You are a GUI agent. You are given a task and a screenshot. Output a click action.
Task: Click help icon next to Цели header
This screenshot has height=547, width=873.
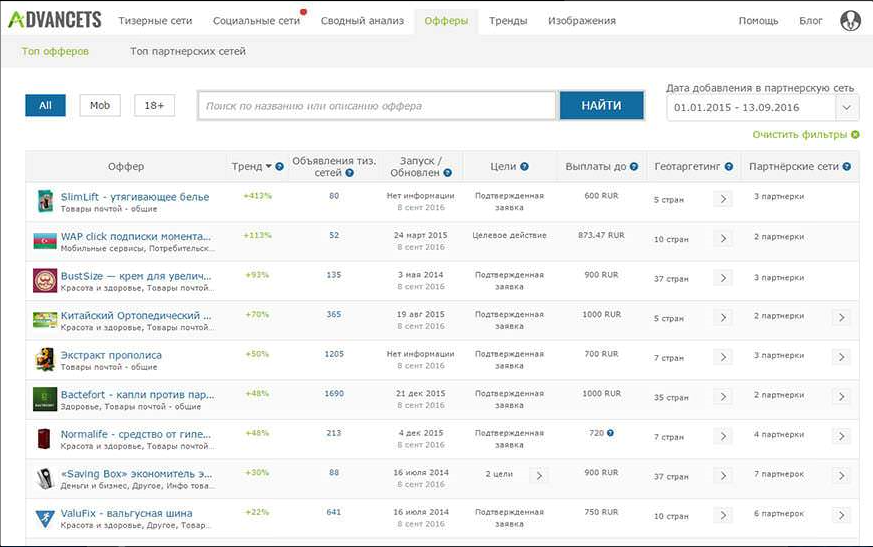tap(524, 167)
